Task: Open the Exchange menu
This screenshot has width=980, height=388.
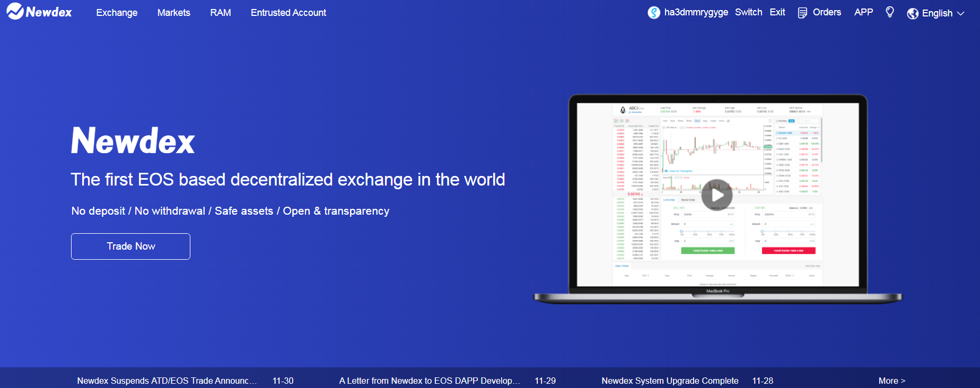Action: click(117, 13)
